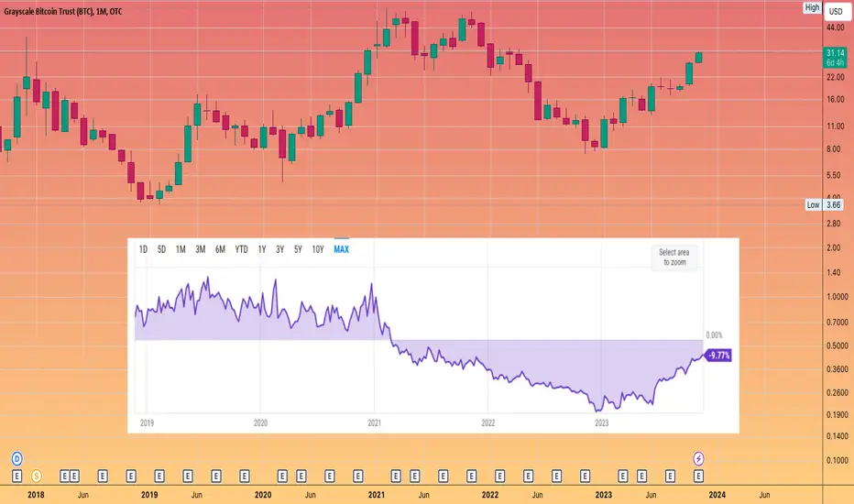Select the 5D range tab
The height and width of the screenshot is (504, 854).
coord(162,249)
